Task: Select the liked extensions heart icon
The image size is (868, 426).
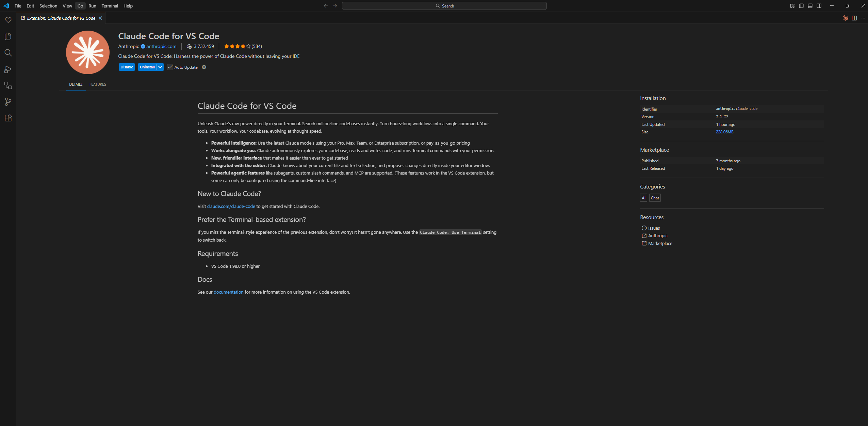Action: coord(8,20)
